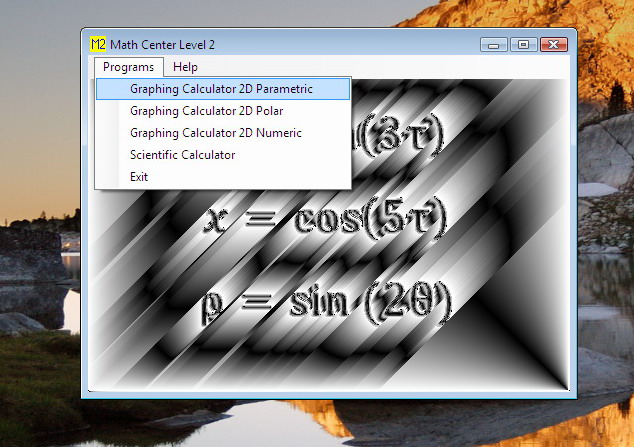634x447 pixels.
Task: Click the x = cos(5τ) equation graphic
Action: point(326,220)
